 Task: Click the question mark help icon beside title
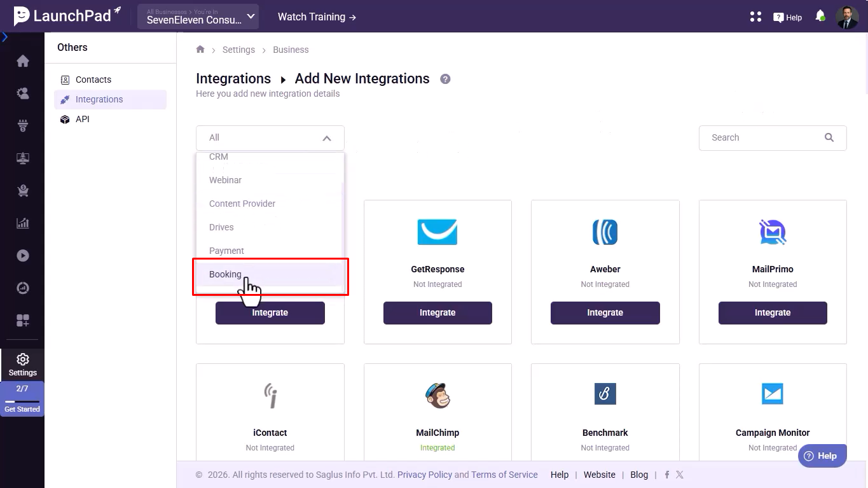(445, 79)
